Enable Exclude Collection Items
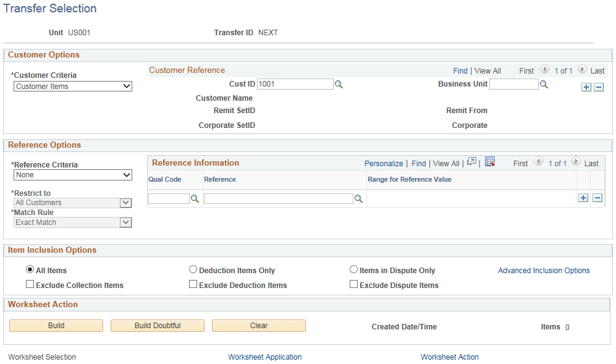Image resolution: width=616 pixels, height=364 pixels. point(30,284)
